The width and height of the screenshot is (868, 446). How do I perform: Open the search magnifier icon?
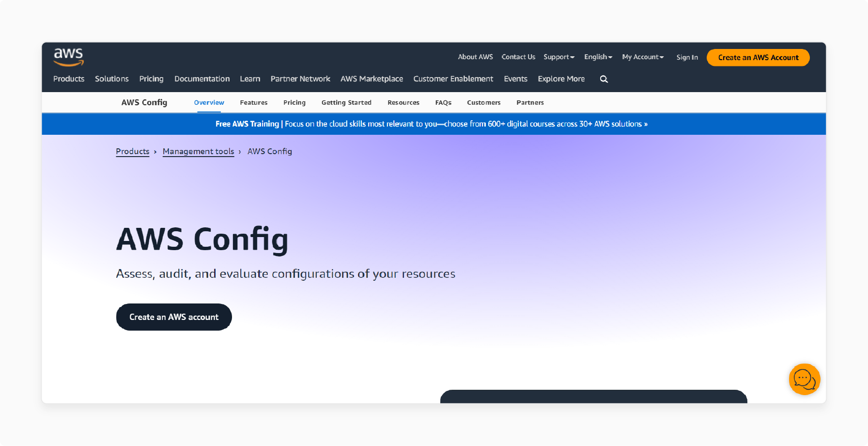click(604, 79)
